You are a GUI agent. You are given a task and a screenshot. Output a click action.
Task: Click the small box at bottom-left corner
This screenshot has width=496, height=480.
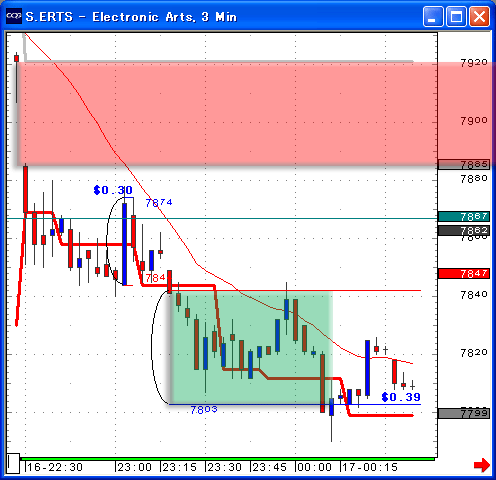[x=13, y=463]
